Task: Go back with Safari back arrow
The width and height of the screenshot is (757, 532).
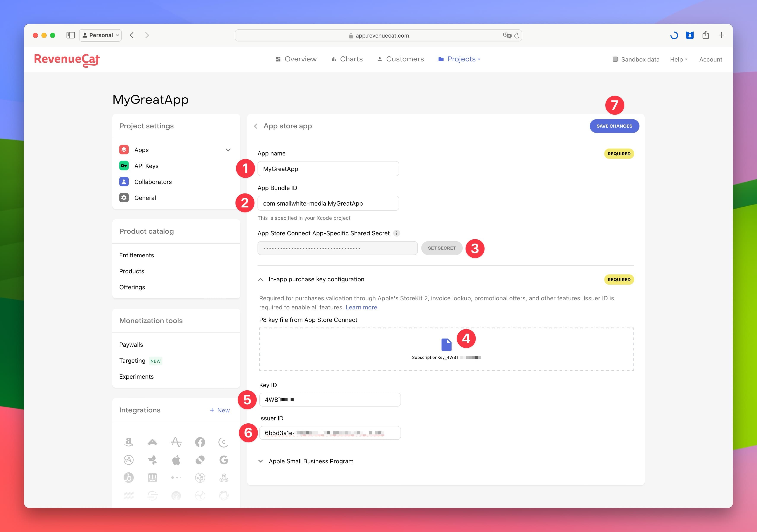Action: [132, 35]
